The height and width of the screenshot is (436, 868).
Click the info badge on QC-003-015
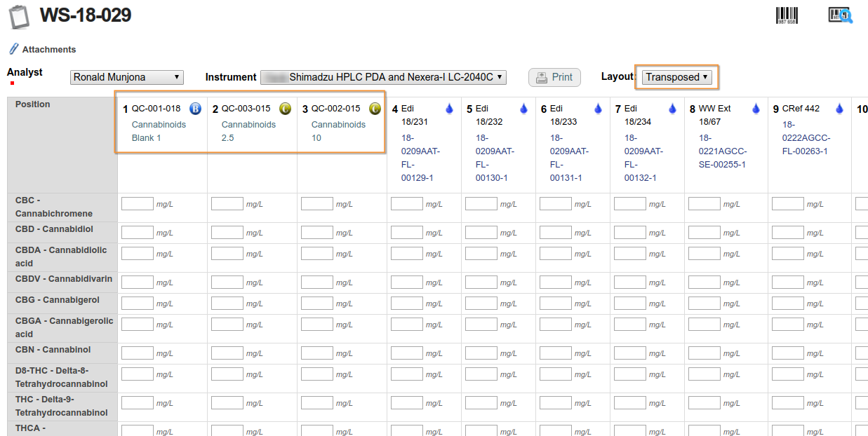coord(286,109)
